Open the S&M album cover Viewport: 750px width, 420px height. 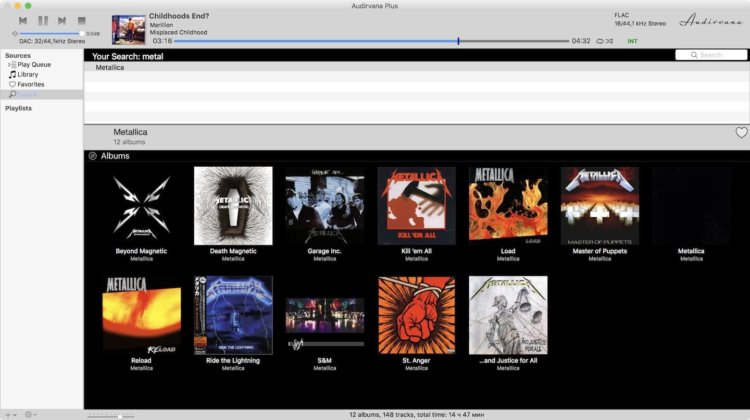point(325,315)
